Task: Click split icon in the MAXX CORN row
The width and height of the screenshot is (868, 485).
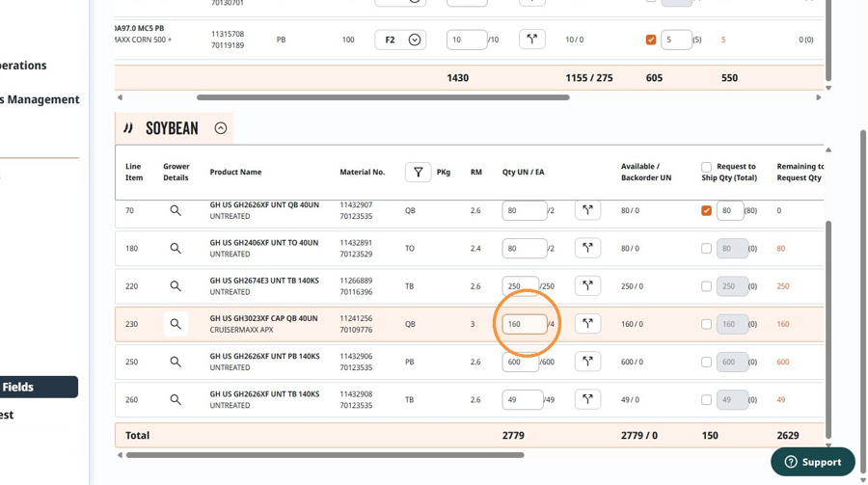Action: pos(532,40)
